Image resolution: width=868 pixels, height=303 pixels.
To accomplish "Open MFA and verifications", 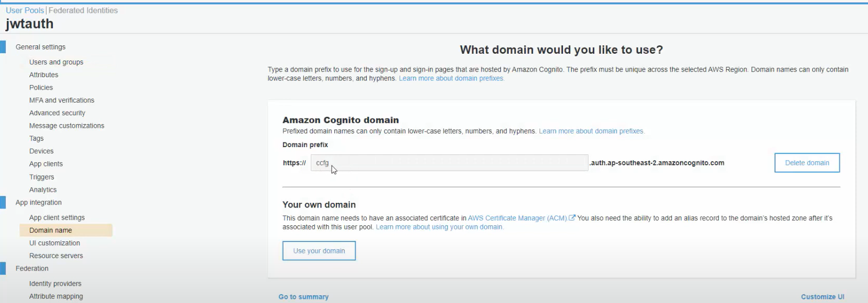I will click(62, 100).
